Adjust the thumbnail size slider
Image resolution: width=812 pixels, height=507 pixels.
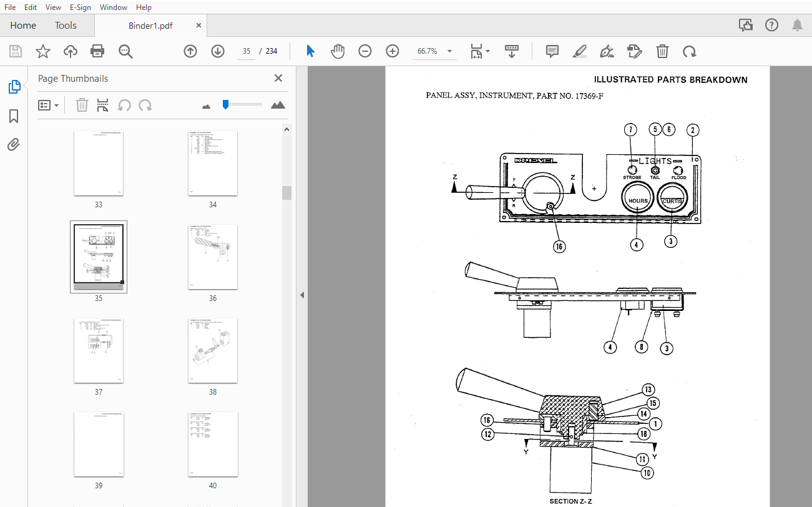pyautogui.click(x=226, y=104)
